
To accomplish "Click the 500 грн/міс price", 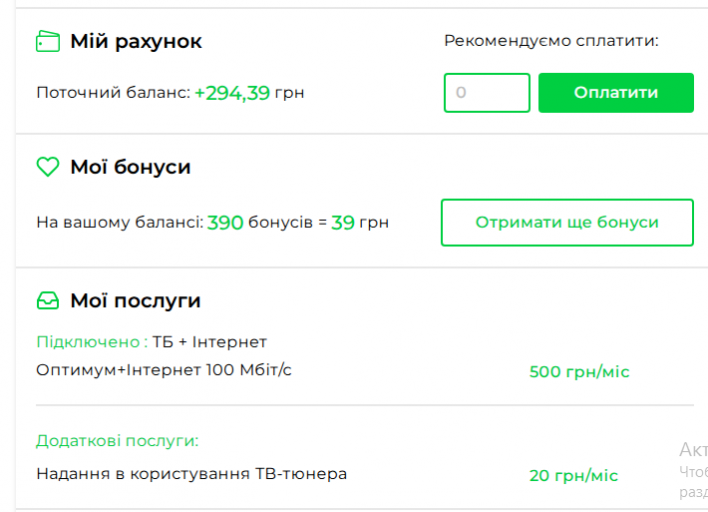I will coord(579,372).
